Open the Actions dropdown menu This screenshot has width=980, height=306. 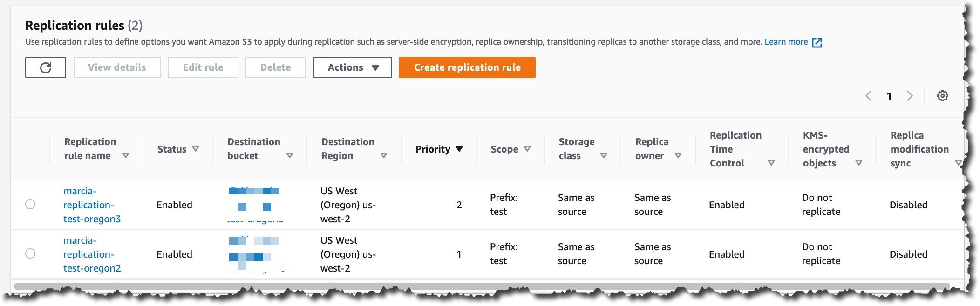352,67
